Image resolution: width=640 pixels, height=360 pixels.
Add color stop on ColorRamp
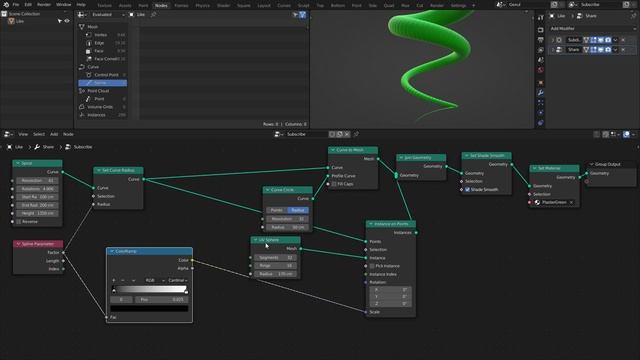(x=113, y=280)
